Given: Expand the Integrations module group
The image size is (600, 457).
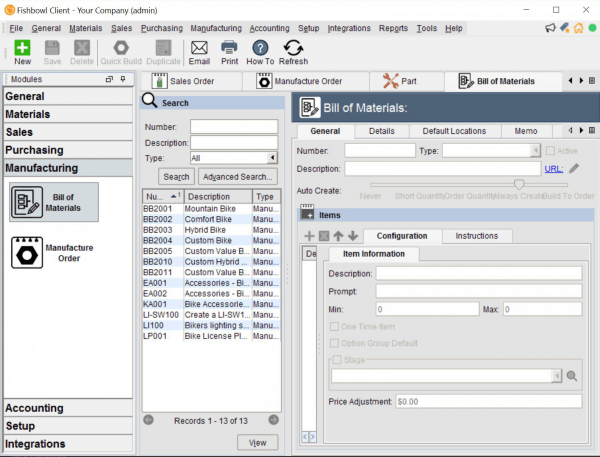Looking at the screenshot, I should 68,444.
